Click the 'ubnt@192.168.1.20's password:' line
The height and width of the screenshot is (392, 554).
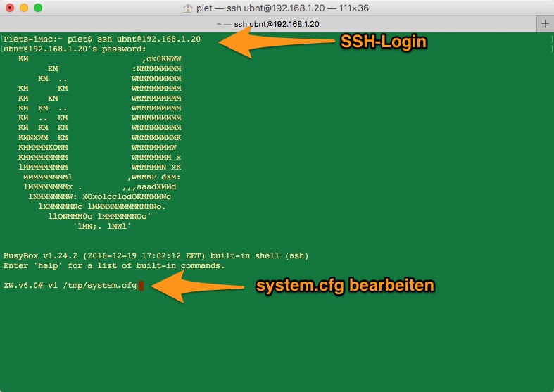pos(75,49)
